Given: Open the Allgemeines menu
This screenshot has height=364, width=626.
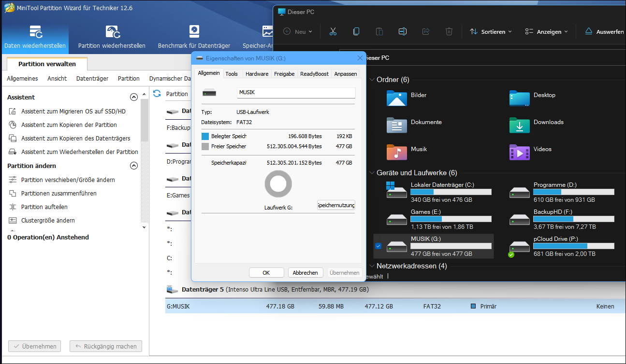Looking at the screenshot, I should [x=22, y=78].
